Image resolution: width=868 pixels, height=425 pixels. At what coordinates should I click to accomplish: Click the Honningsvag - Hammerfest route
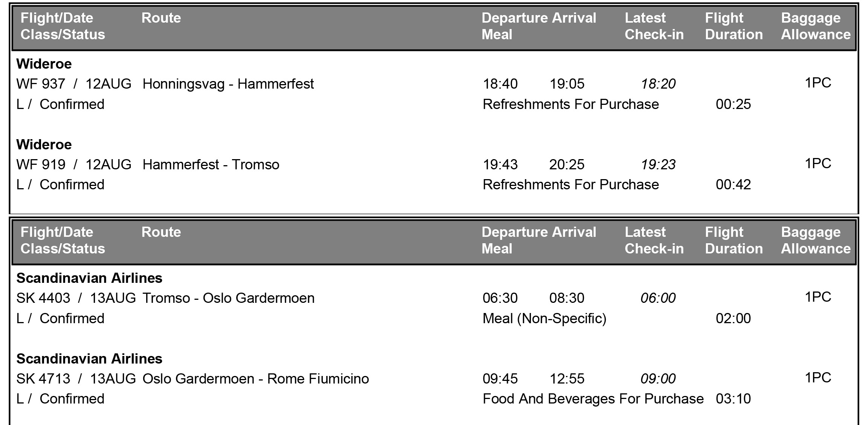click(228, 84)
